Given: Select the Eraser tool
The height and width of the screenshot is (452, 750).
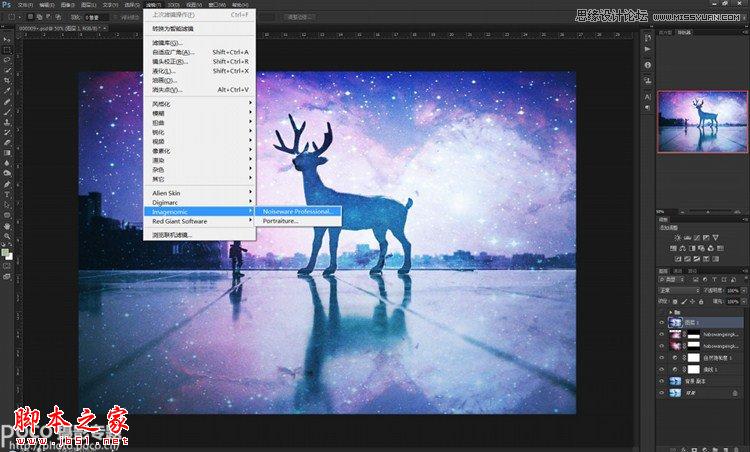Looking at the screenshot, I should (x=7, y=143).
